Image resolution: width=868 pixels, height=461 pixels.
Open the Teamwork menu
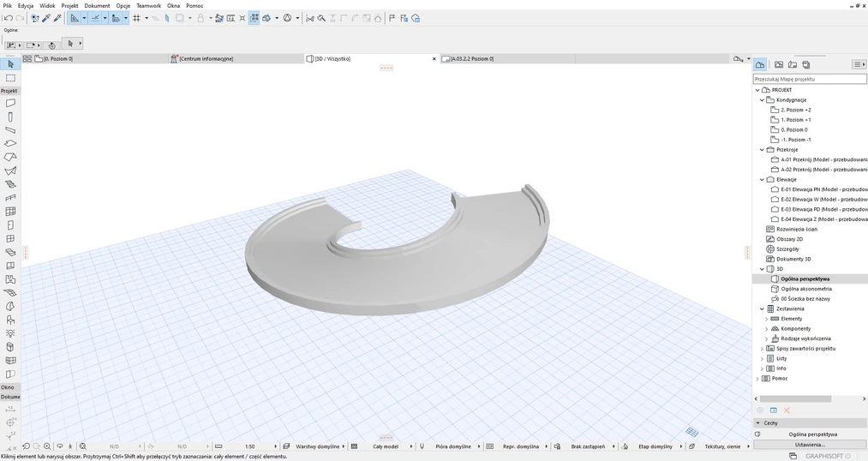[149, 5]
